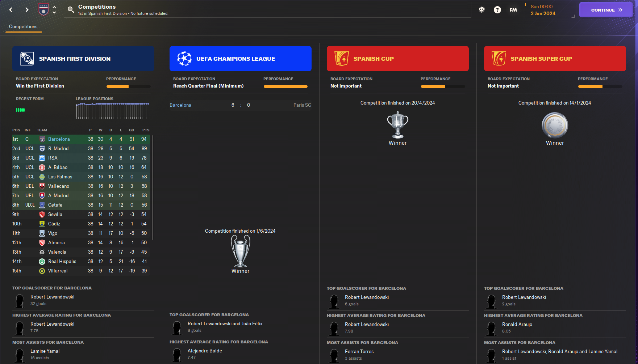Select the Competitions tab

23,27
